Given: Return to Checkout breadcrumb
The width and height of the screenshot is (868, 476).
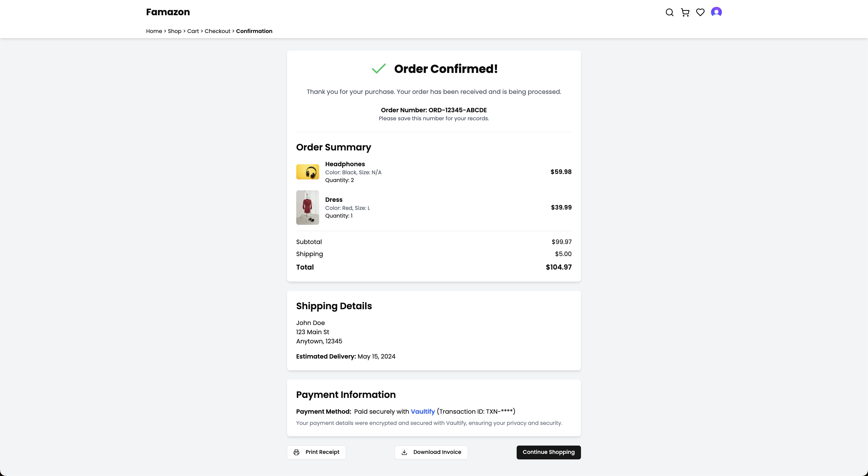Looking at the screenshot, I should [x=217, y=31].
